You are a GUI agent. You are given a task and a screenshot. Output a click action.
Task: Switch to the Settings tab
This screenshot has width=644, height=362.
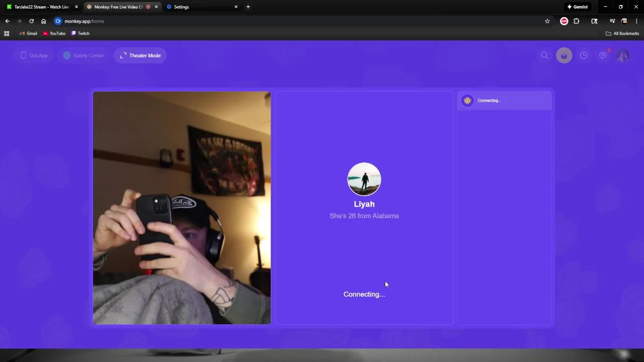(201, 7)
